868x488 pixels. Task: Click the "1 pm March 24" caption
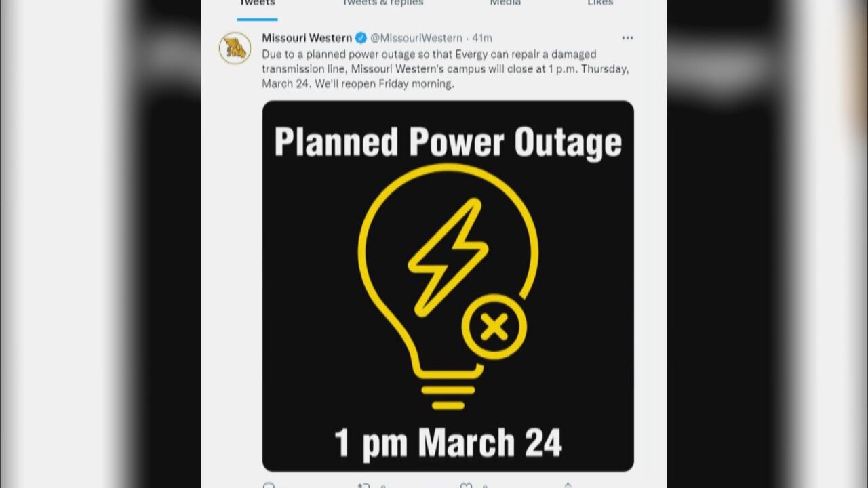point(448,441)
